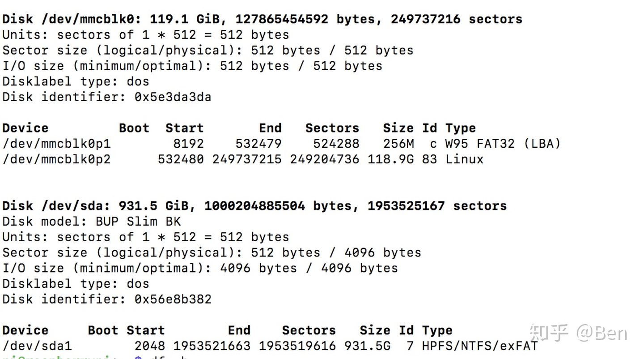644x359 pixels.
Task: Click the /dev/sda1 device entry
Action: point(37,346)
